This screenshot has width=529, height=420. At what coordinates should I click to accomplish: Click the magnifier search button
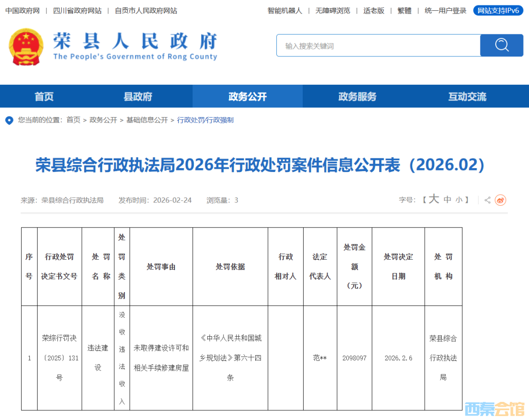[502, 46]
